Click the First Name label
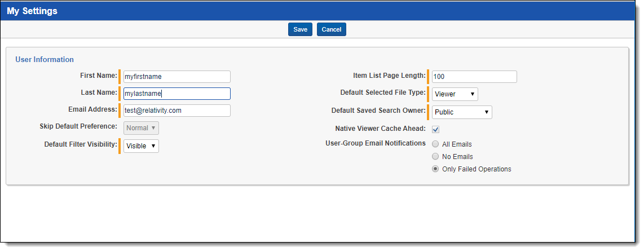This screenshot has width=644, height=251. (x=99, y=76)
